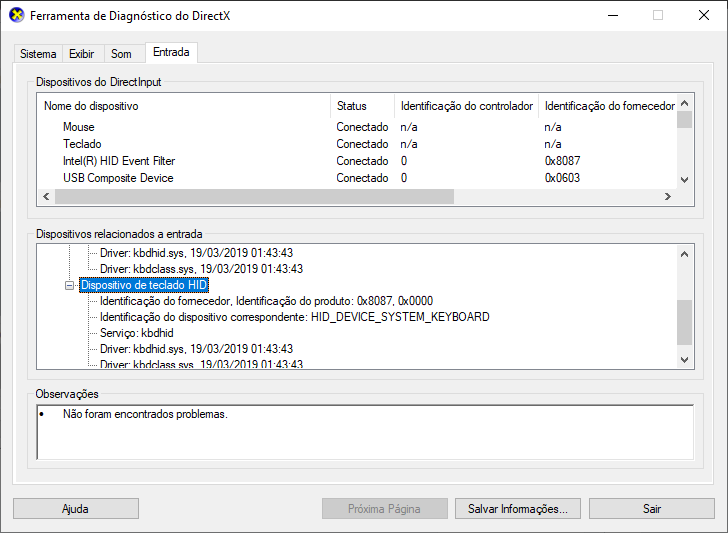Switch to the Sistema tab
This screenshot has height=533, width=728.
(38, 54)
